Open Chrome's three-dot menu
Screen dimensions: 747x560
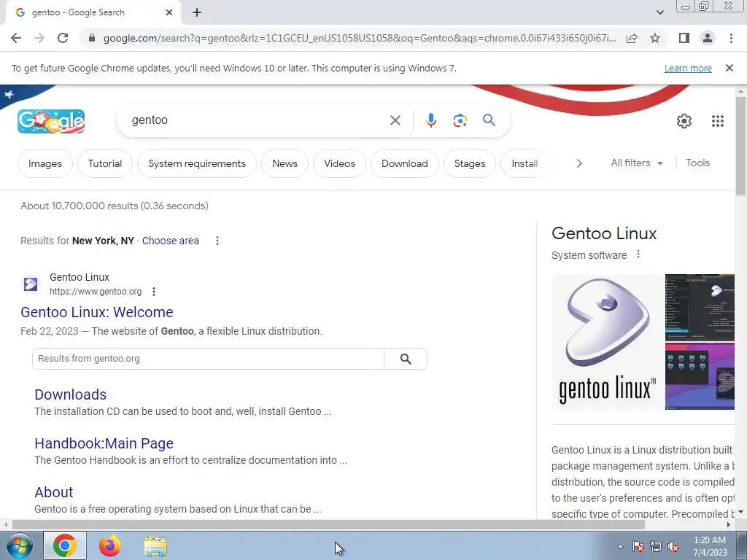click(731, 38)
